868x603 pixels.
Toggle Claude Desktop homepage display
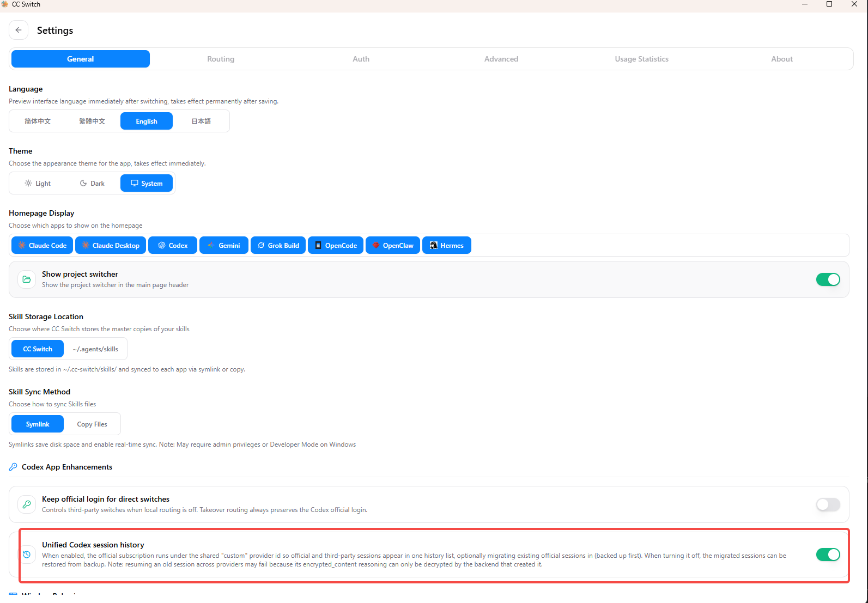(x=111, y=245)
